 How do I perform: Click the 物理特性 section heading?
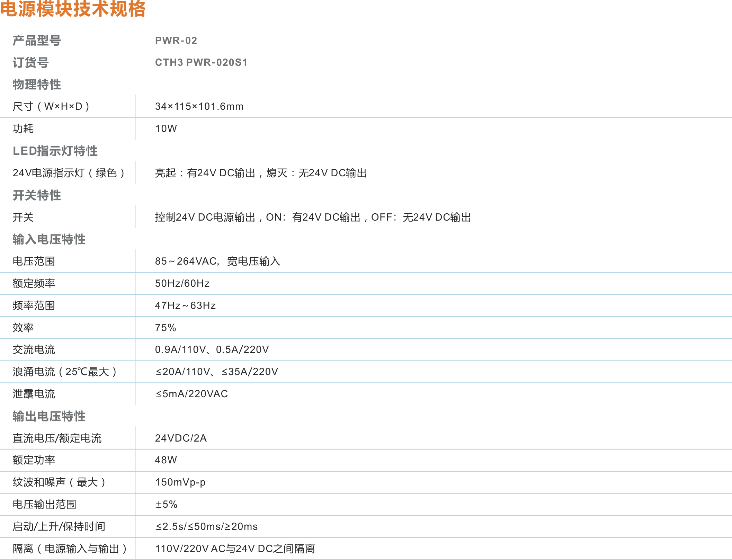point(37,85)
